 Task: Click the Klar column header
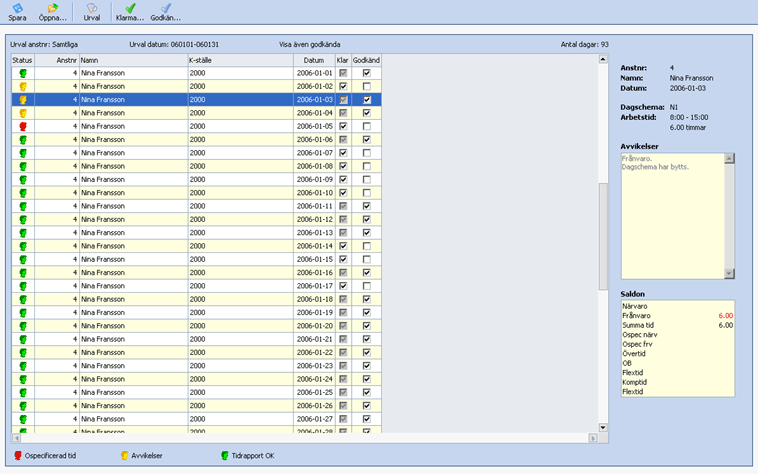(x=343, y=60)
